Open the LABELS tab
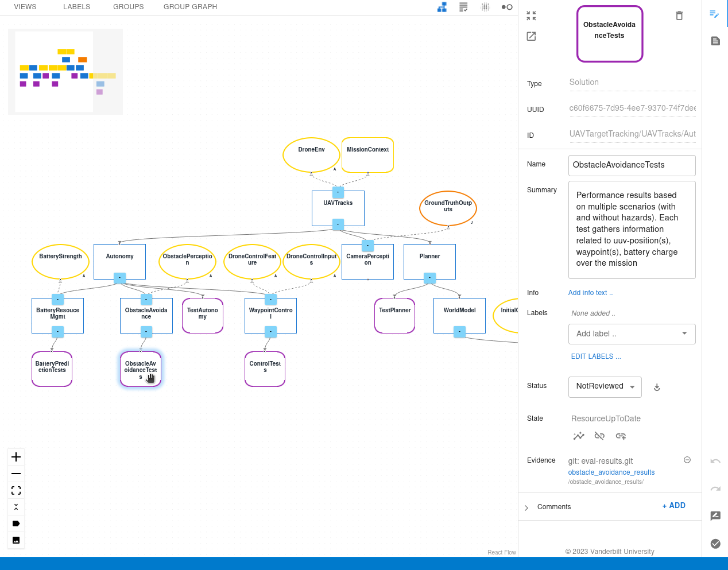Viewport: 728px width, 570px height. [x=77, y=7]
